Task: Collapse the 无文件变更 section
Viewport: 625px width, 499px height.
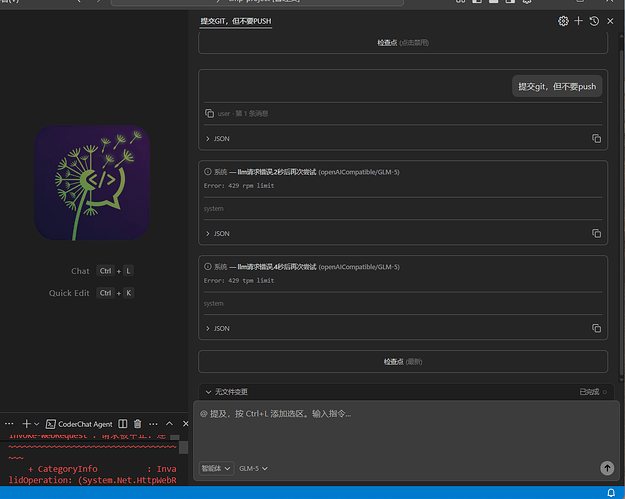Action: click(x=226, y=392)
